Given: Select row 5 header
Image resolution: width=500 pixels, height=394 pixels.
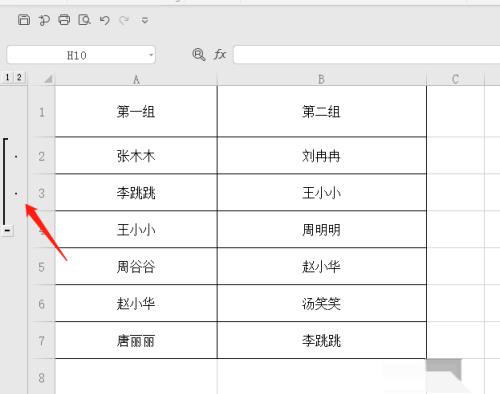Looking at the screenshot, I should click(x=42, y=267).
